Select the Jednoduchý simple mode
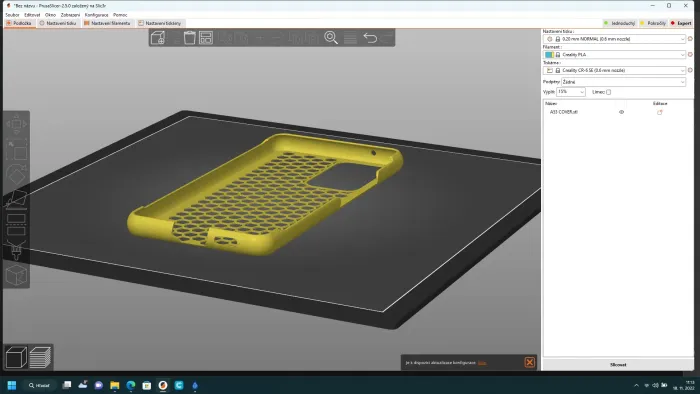The width and height of the screenshot is (700, 394). click(x=619, y=23)
